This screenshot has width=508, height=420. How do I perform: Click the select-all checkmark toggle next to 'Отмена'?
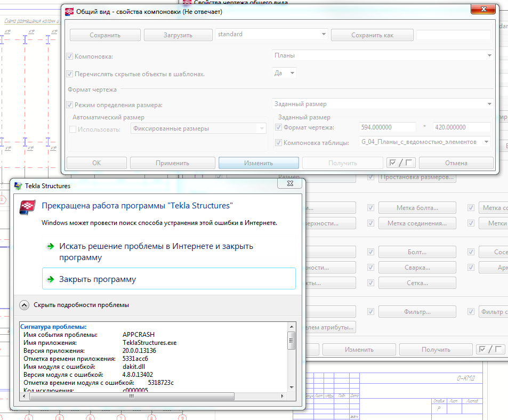pyautogui.click(x=401, y=163)
